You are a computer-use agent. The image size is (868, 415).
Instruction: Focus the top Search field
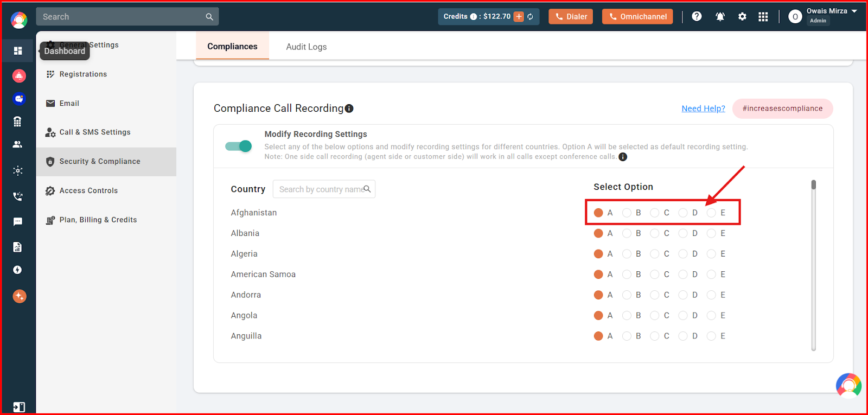click(x=127, y=17)
